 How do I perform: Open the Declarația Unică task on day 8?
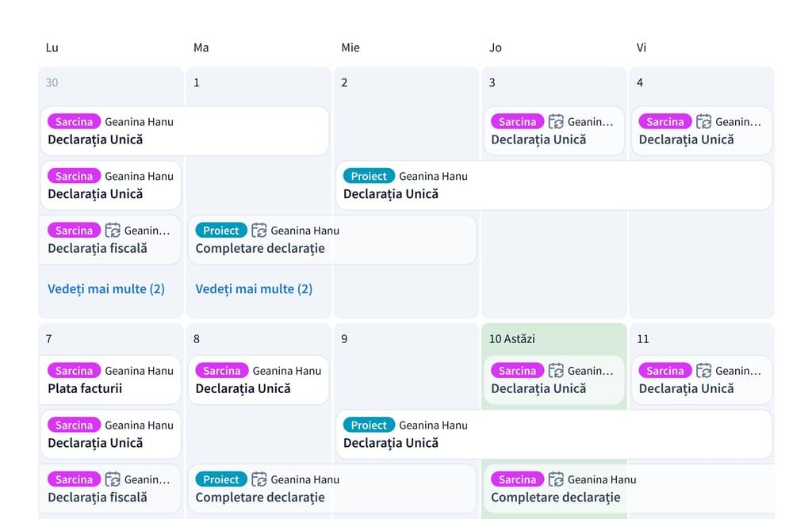point(243,389)
